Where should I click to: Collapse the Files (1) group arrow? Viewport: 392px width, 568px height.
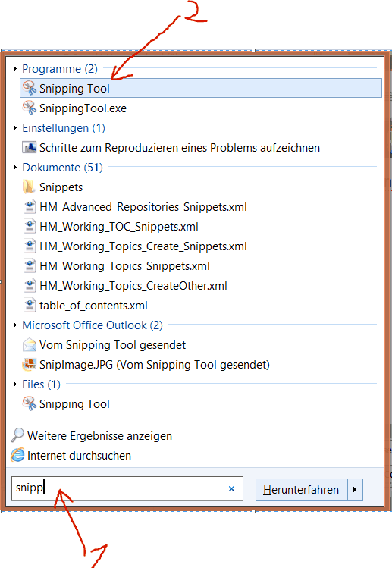15,384
